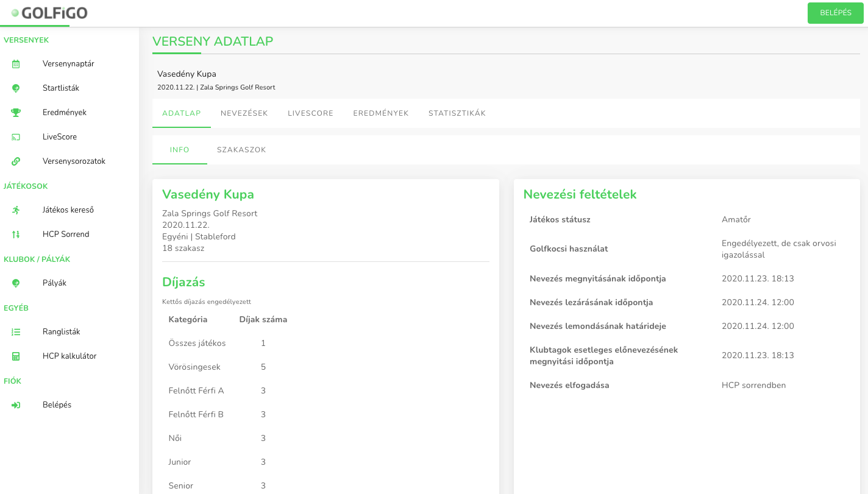
Task: Click the 18 szakasz text
Action: coord(183,249)
